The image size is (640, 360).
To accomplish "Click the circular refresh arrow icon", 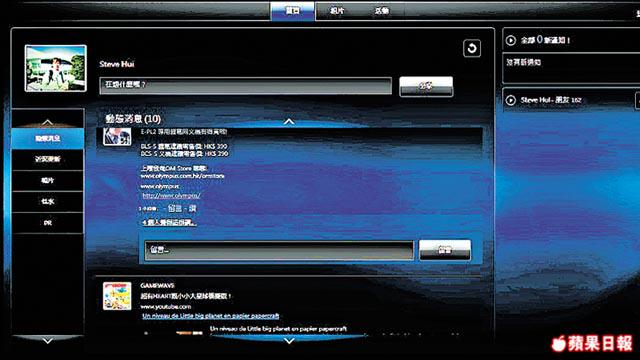I will 472,49.
